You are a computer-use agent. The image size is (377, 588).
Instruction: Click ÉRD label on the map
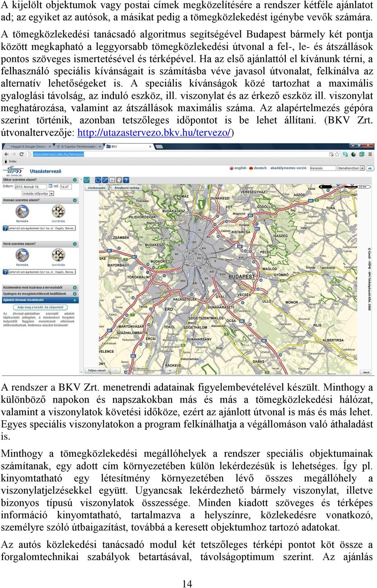168,310
